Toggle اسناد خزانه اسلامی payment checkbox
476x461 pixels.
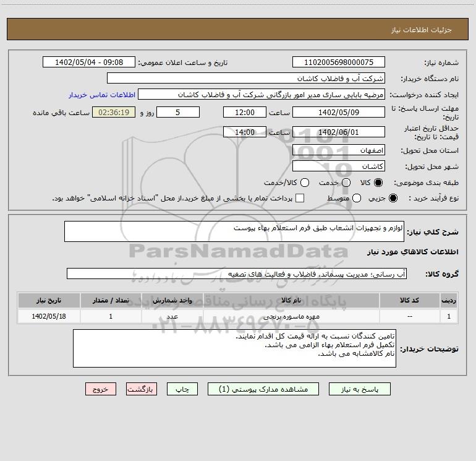click(300, 198)
